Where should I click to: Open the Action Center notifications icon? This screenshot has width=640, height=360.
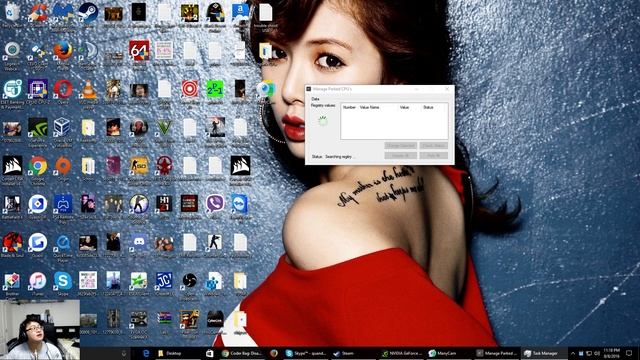(629, 353)
